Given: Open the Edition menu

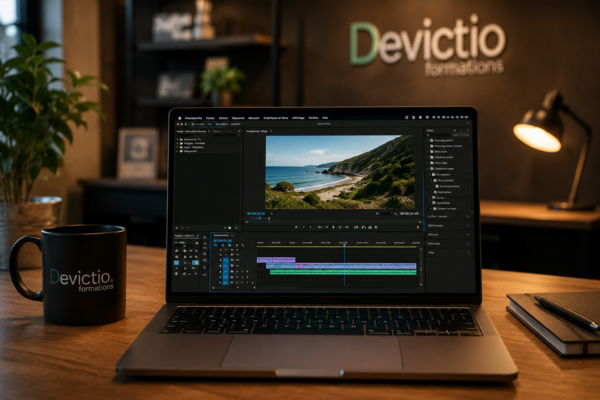Looking at the screenshot, I should pyautogui.click(x=223, y=118).
